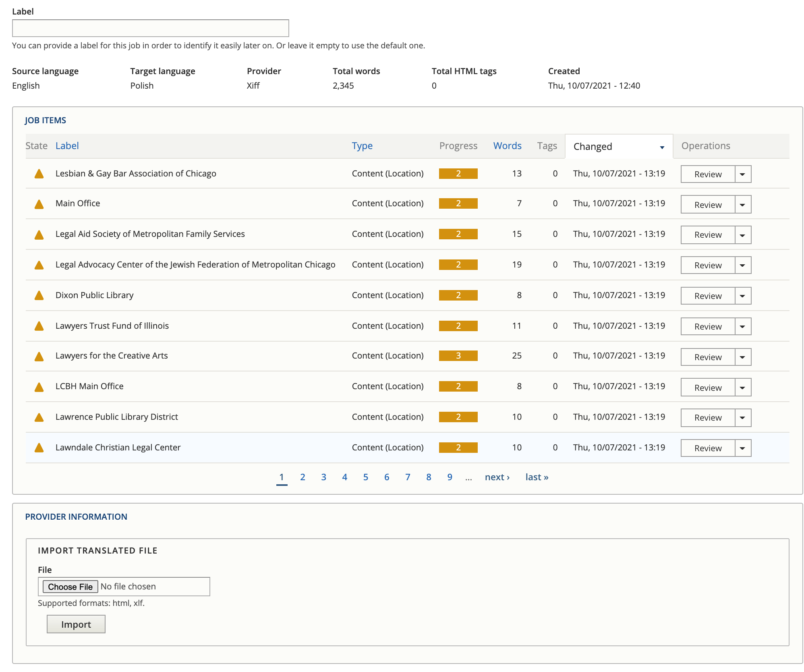
Task: Go to page 7 of job items
Action: 408,477
